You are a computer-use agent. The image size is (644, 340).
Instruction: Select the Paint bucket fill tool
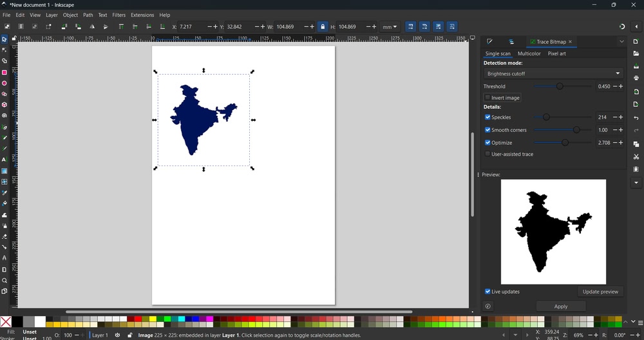(x=4, y=203)
